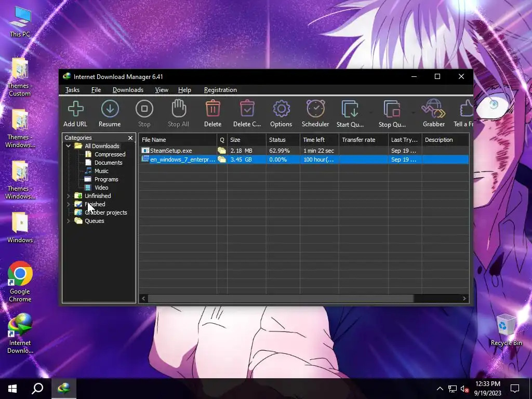Click the download list horizontal scrollbar thumb
Screen dimensions: 532x399
(281, 299)
